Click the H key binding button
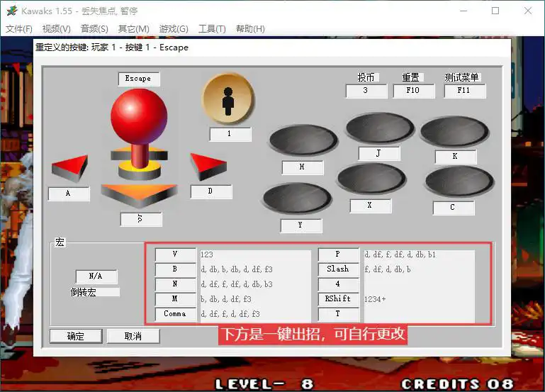 tap(303, 167)
